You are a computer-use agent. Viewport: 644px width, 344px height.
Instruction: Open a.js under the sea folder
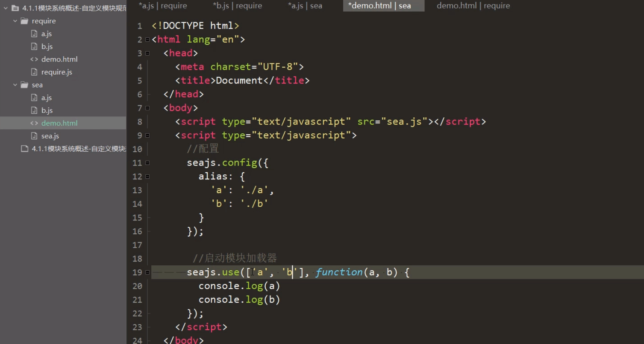coord(46,98)
